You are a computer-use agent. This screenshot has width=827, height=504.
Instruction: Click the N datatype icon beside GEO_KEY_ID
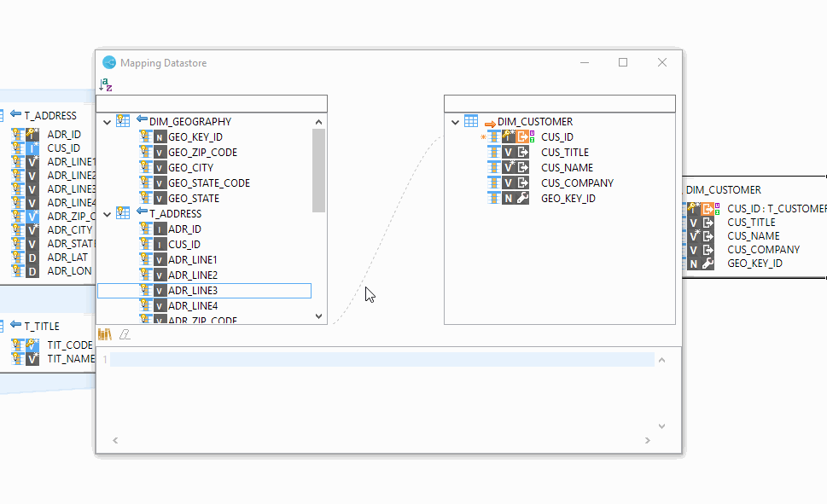pos(160,136)
